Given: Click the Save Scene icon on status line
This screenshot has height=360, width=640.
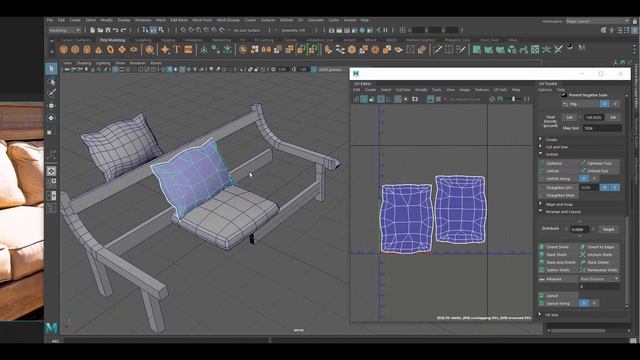Looking at the screenshot, I should pos(108,30).
